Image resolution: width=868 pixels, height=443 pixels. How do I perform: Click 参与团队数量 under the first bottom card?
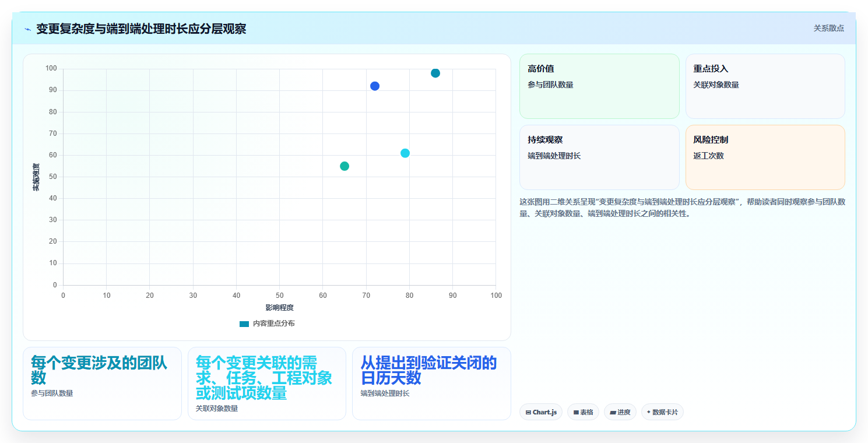pos(52,393)
